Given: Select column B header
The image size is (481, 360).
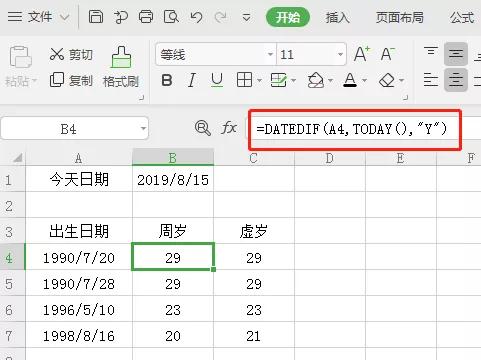Looking at the screenshot, I should (173, 158).
